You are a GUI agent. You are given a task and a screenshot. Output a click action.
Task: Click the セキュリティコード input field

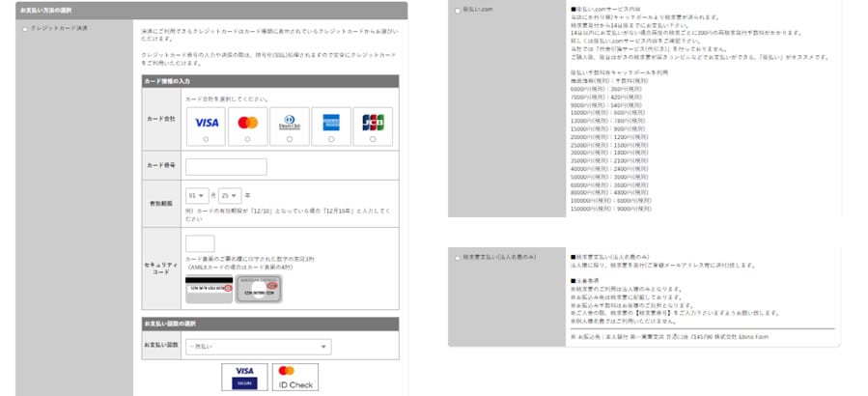click(x=199, y=243)
